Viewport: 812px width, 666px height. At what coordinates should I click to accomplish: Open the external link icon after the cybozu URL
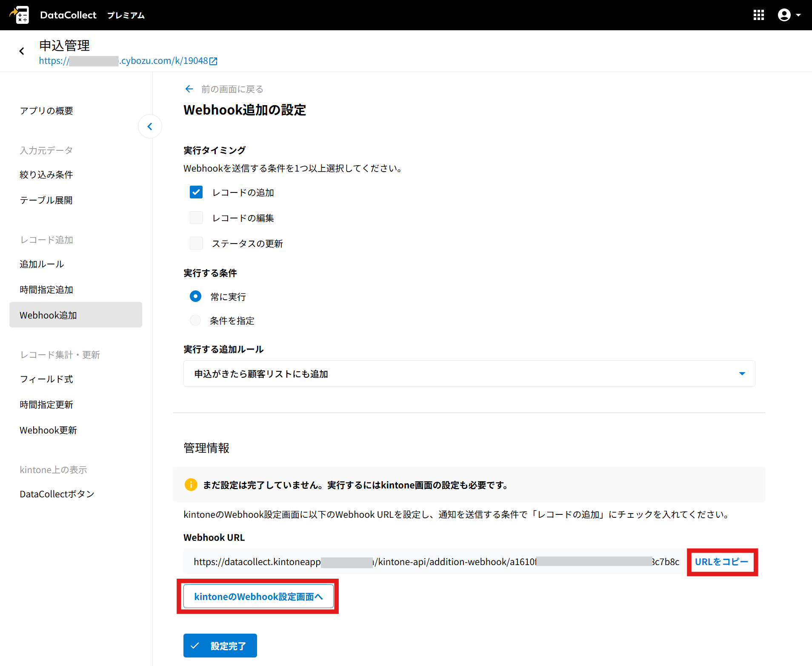[214, 61]
